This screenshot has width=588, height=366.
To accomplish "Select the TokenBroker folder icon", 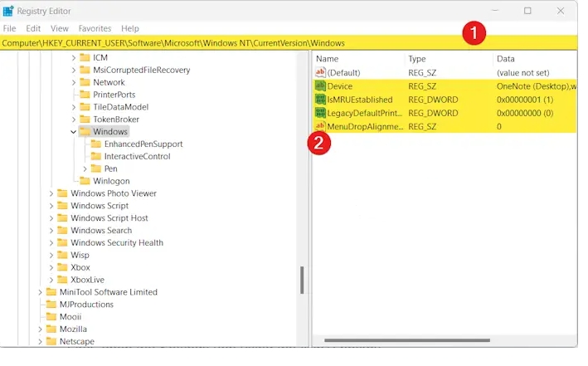I will click(85, 120).
